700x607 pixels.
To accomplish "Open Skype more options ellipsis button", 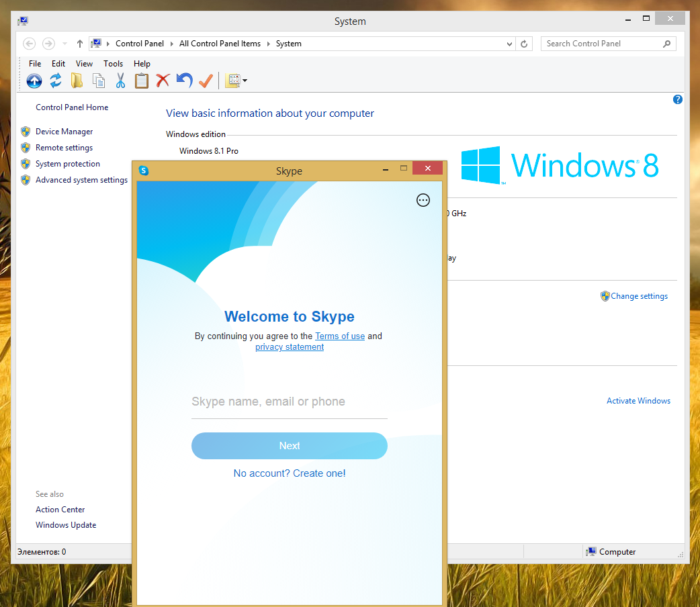I will click(x=423, y=200).
